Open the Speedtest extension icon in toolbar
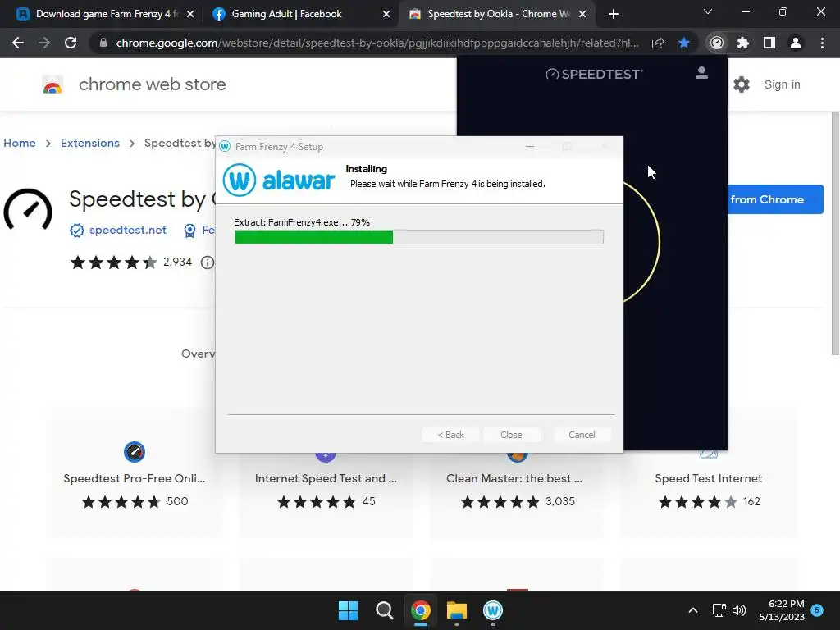The height and width of the screenshot is (630, 840). [717, 43]
